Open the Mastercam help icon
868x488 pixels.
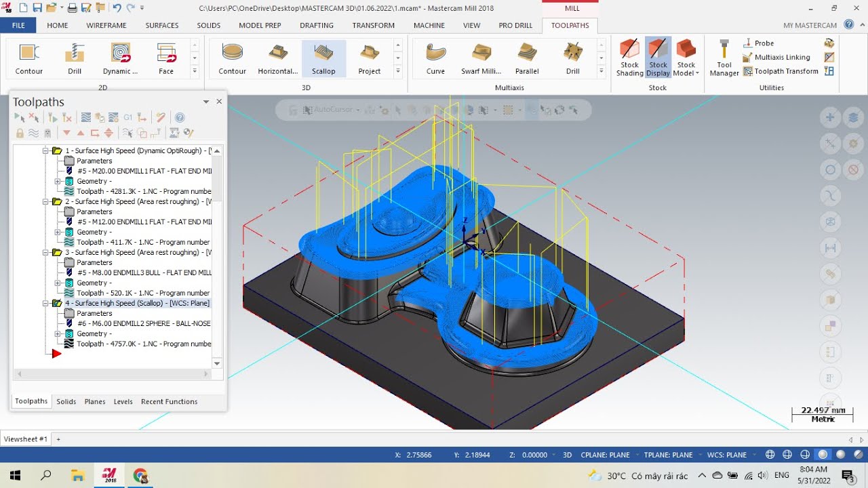pos(848,25)
